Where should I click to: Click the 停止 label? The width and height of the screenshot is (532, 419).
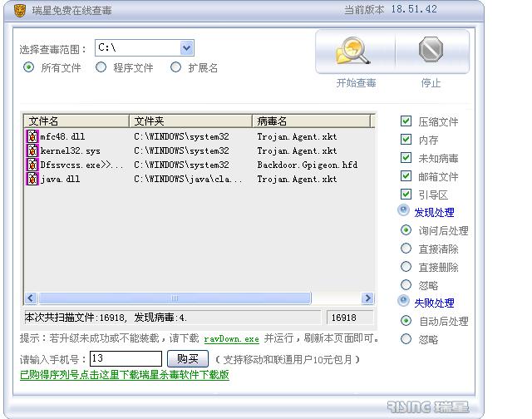coord(431,83)
